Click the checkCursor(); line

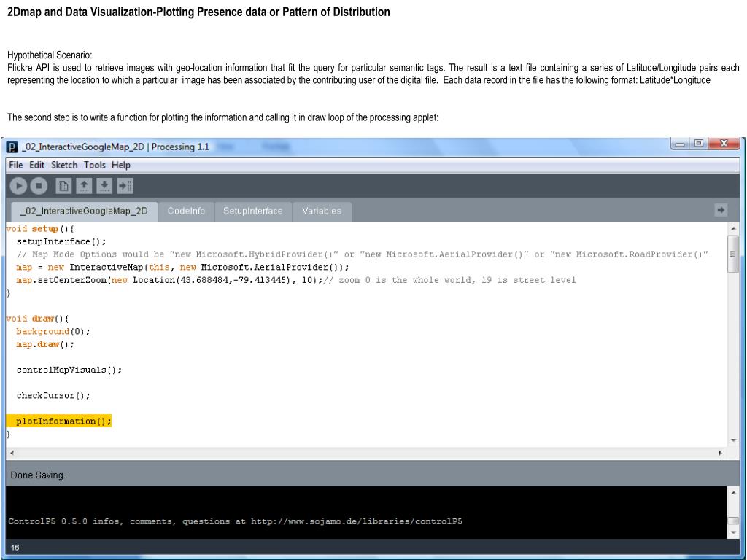[53, 396]
